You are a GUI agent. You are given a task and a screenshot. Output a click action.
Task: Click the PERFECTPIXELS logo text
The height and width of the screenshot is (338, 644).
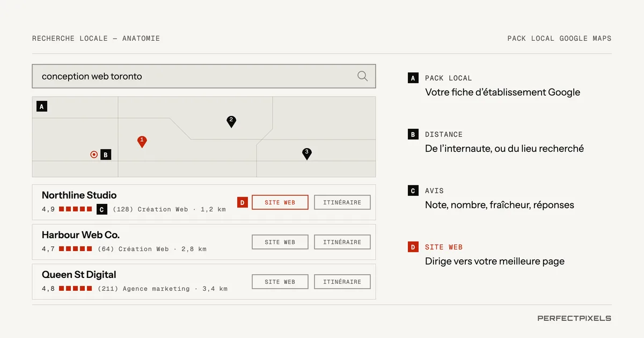click(574, 318)
